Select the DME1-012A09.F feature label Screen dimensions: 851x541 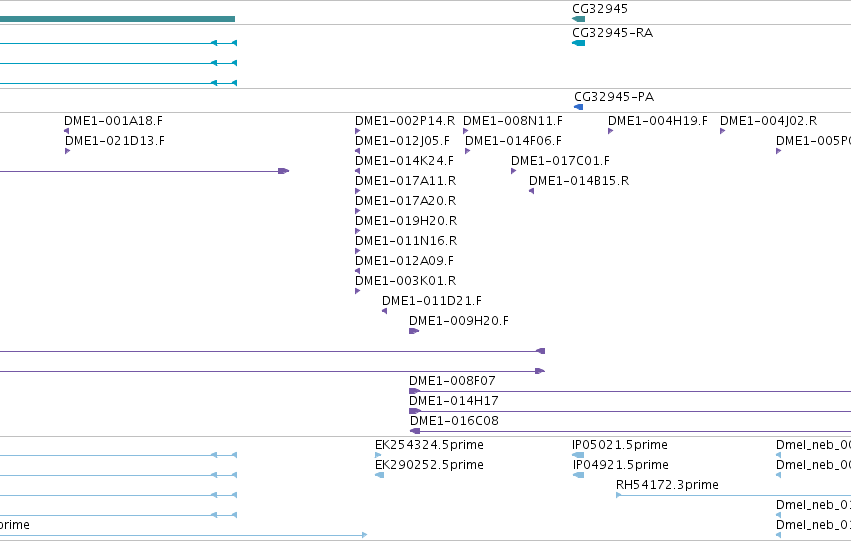point(404,260)
